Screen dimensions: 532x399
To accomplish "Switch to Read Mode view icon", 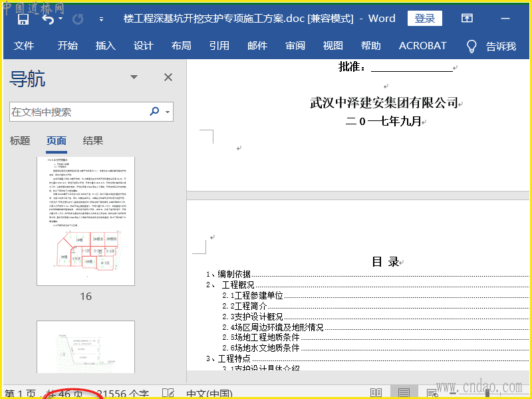I will point(376,393).
